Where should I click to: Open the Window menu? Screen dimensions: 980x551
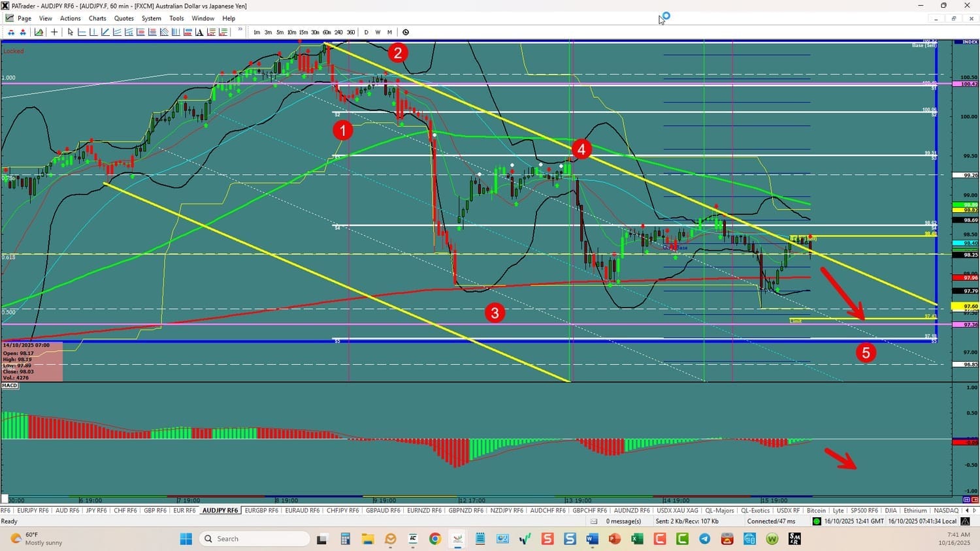click(x=203, y=18)
